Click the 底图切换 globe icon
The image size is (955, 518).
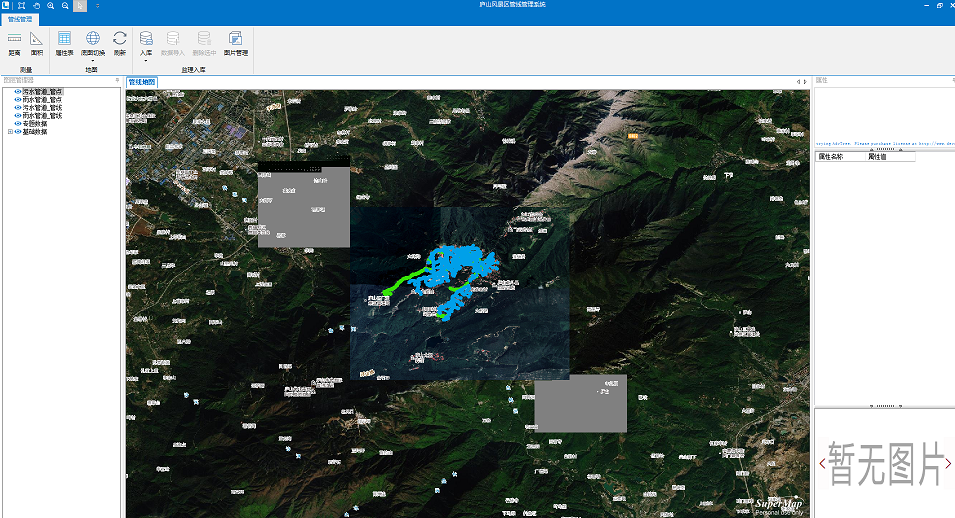click(93, 38)
